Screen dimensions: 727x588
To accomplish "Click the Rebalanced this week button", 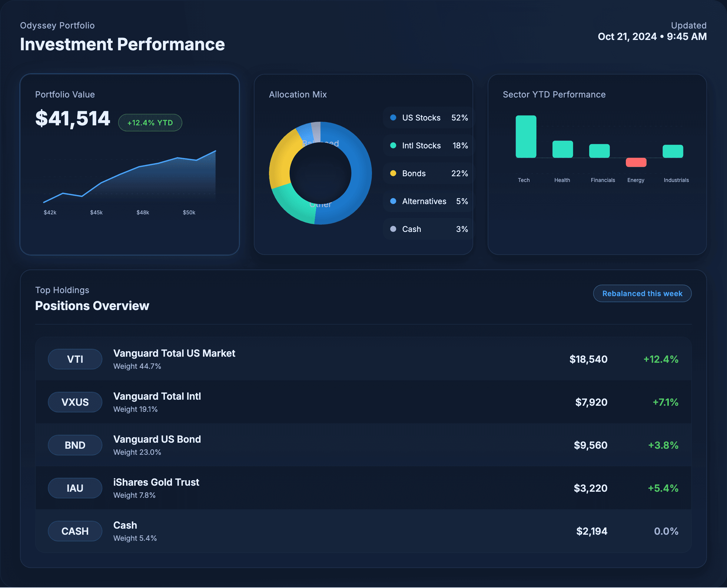I will click(x=642, y=293).
